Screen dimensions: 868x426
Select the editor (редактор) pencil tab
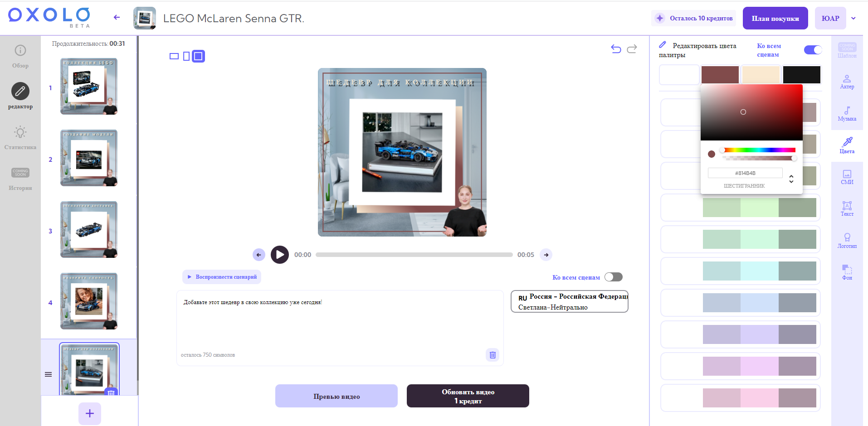click(20, 96)
